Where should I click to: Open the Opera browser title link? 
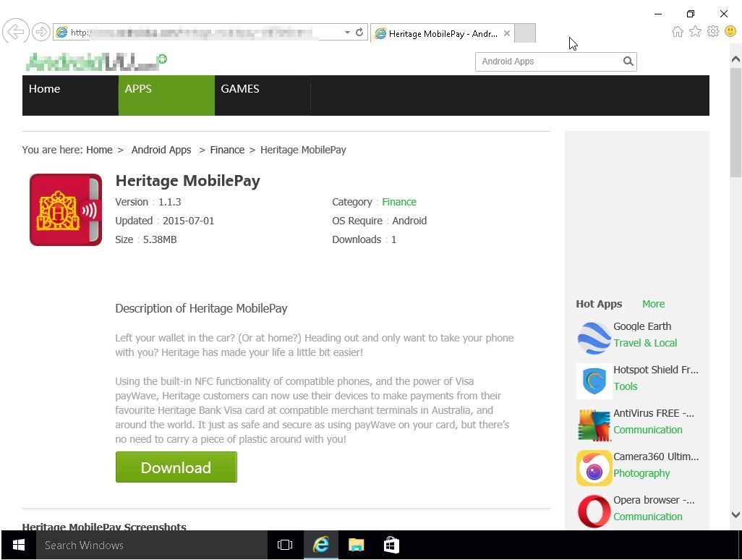tap(654, 500)
